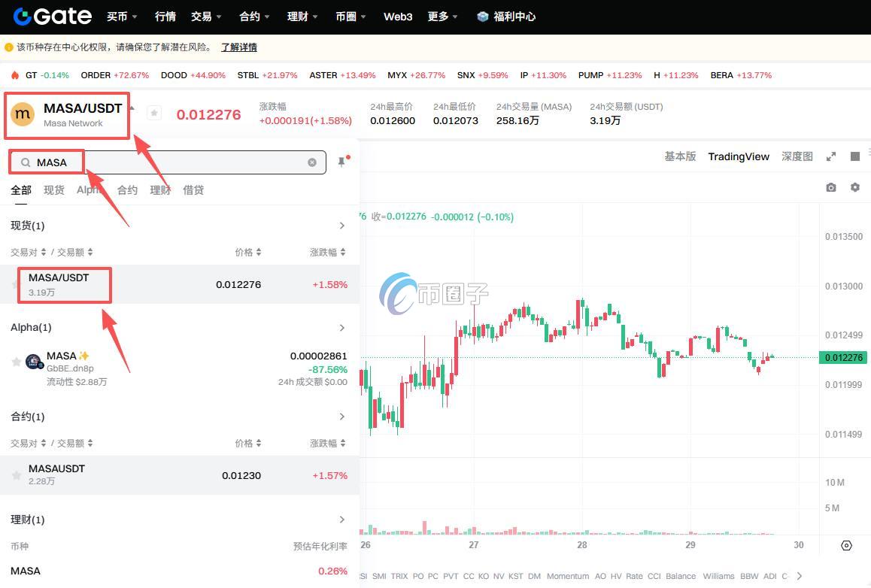Take a chart screenshot with camera icon

click(830, 187)
